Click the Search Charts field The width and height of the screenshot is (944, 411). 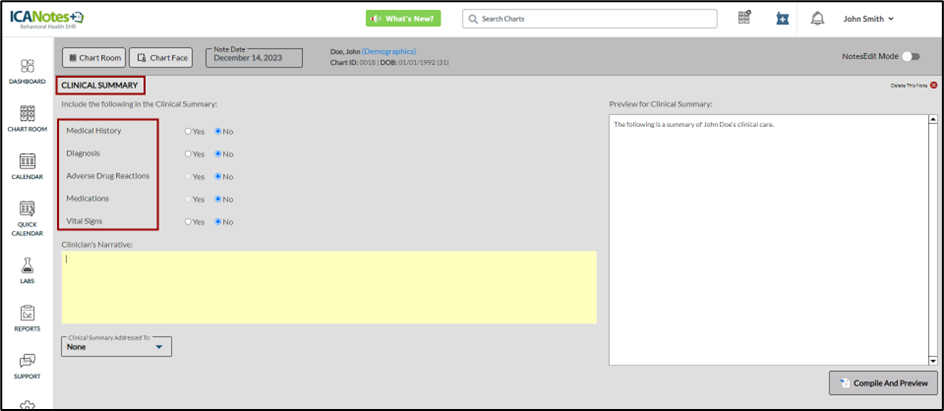point(589,19)
